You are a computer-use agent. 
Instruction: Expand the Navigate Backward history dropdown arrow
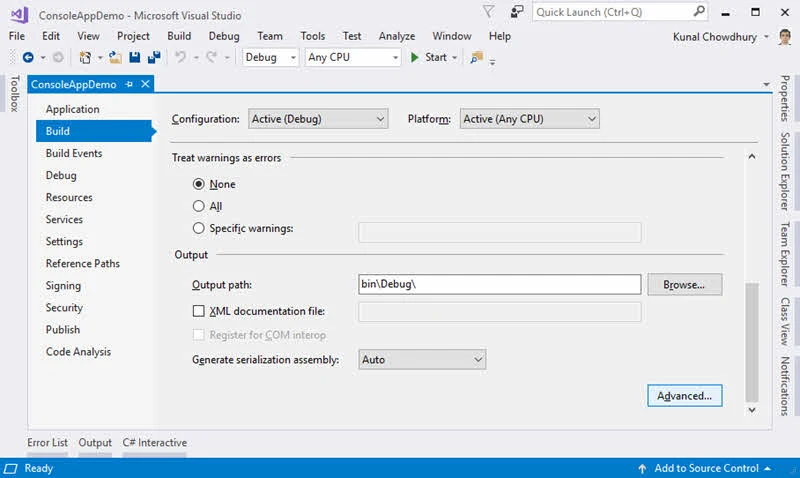pos(43,58)
